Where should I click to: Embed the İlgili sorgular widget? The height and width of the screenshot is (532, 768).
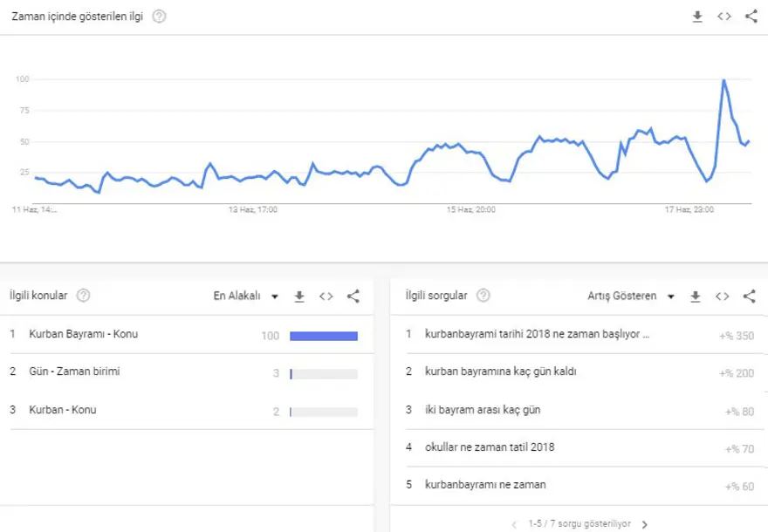[x=722, y=297]
